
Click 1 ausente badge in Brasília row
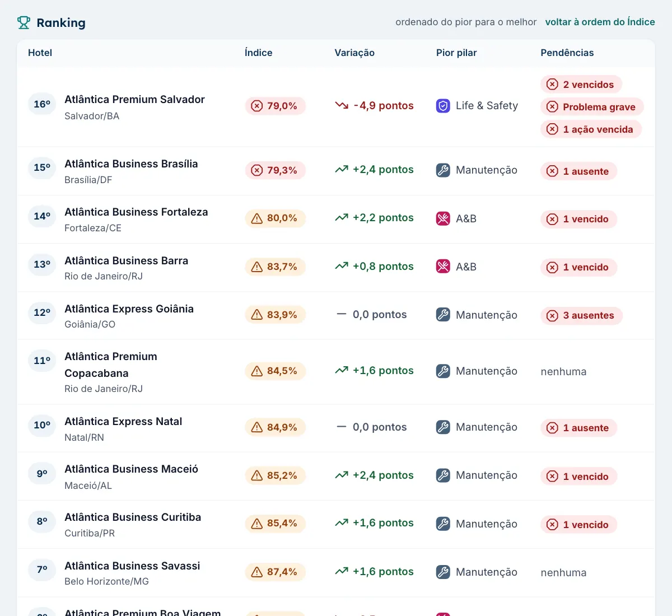click(x=578, y=171)
